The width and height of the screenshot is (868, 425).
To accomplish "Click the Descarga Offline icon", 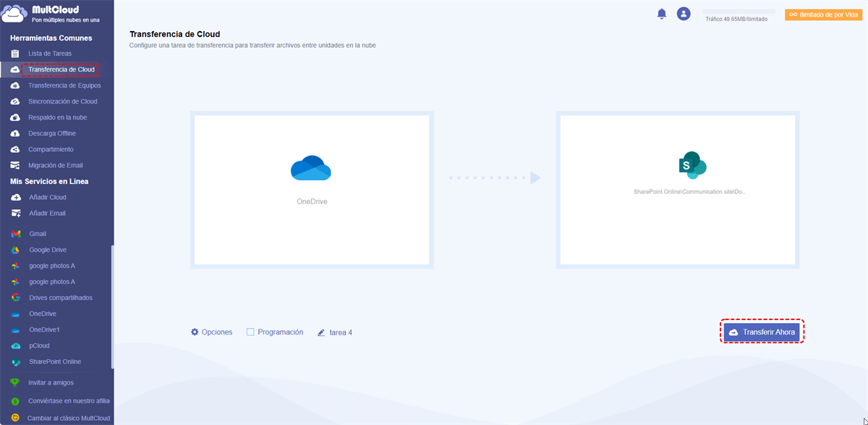I will click(x=15, y=133).
